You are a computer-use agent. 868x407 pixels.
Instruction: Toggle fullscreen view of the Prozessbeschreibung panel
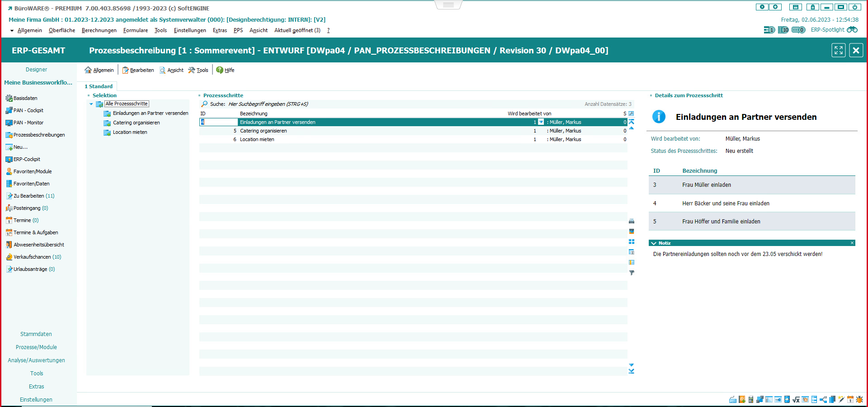838,50
